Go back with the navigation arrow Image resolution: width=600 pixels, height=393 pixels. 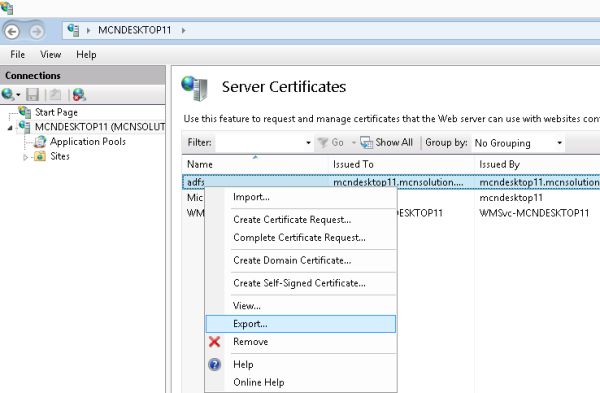point(12,31)
